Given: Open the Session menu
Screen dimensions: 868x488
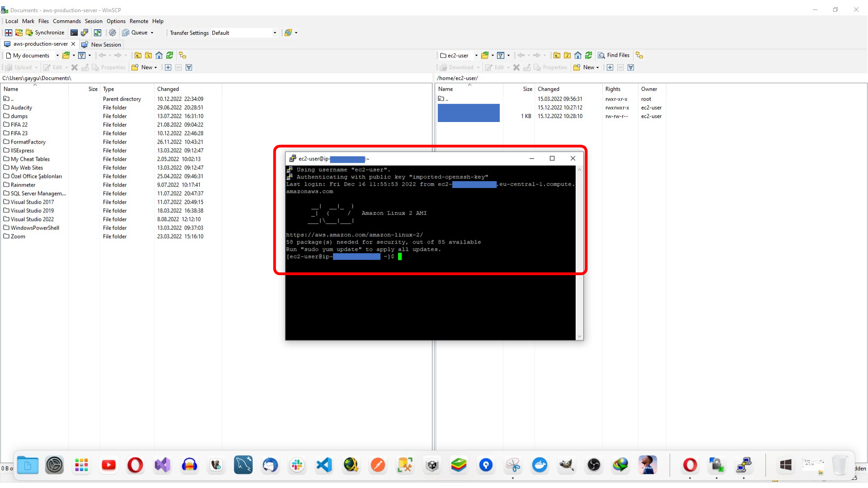Looking at the screenshot, I should click(x=94, y=21).
